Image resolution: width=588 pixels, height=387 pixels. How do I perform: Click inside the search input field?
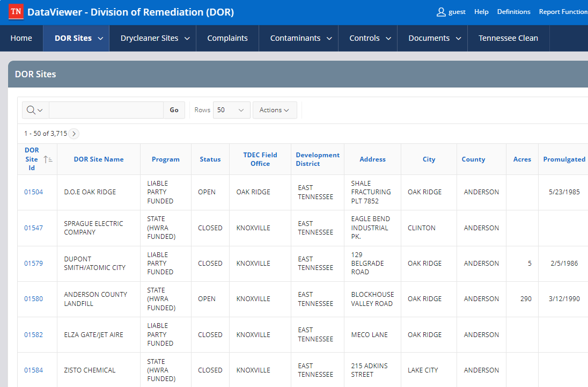[105, 109]
